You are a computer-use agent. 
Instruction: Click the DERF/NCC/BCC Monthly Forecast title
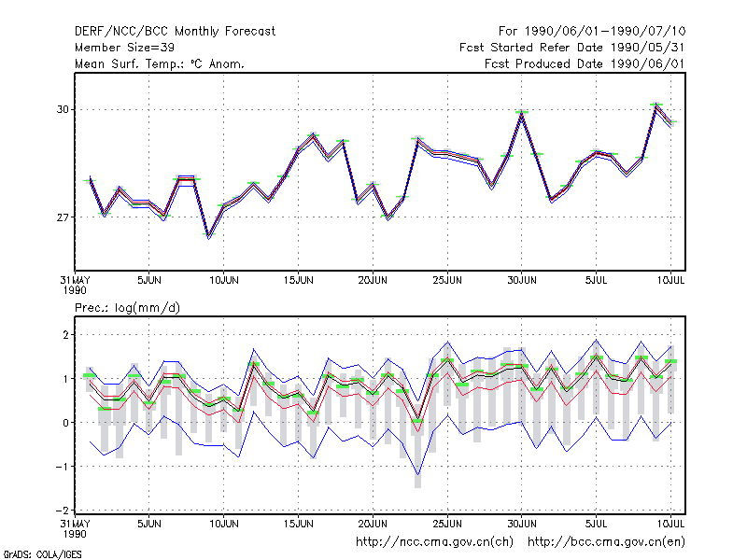[175, 32]
